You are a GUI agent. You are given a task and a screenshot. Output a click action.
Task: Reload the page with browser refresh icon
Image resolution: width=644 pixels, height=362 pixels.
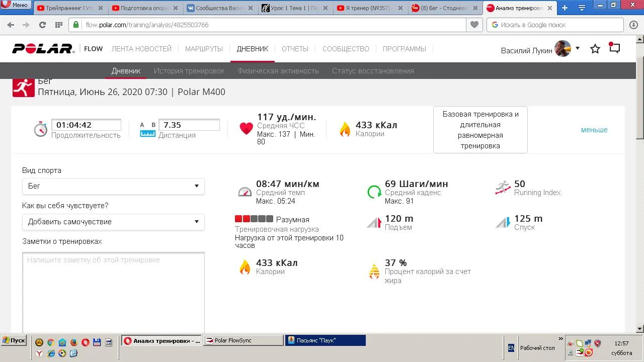tap(42, 25)
